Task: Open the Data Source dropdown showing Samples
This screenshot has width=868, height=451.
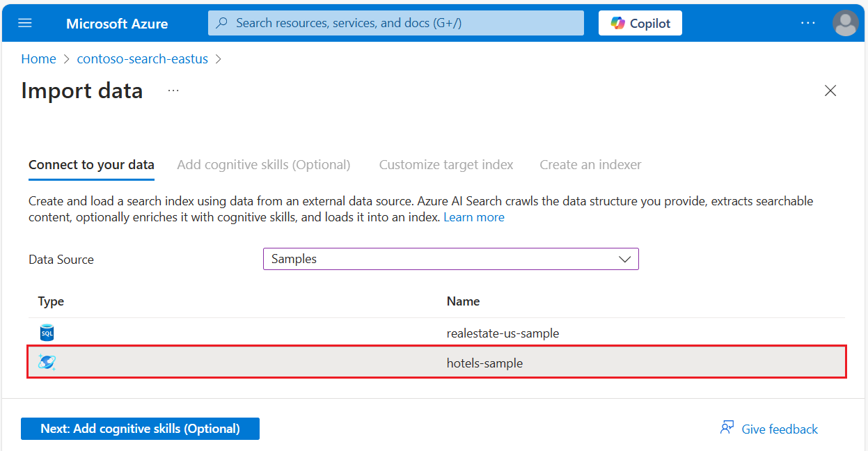Action: [x=450, y=258]
